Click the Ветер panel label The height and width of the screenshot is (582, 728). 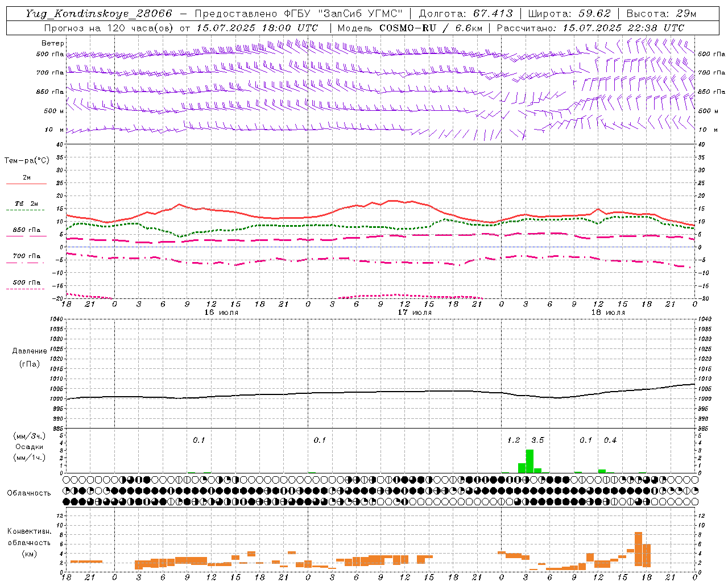(x=52, y=43)
